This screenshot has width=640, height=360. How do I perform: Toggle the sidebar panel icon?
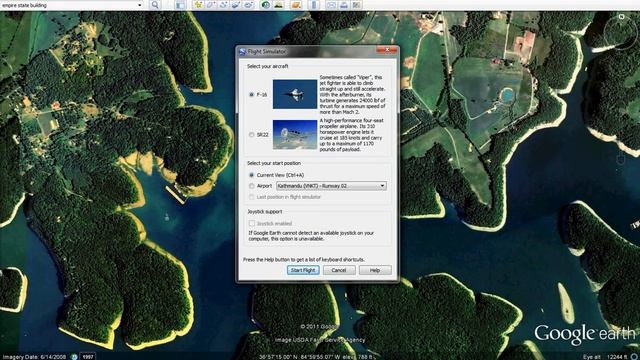180,5
